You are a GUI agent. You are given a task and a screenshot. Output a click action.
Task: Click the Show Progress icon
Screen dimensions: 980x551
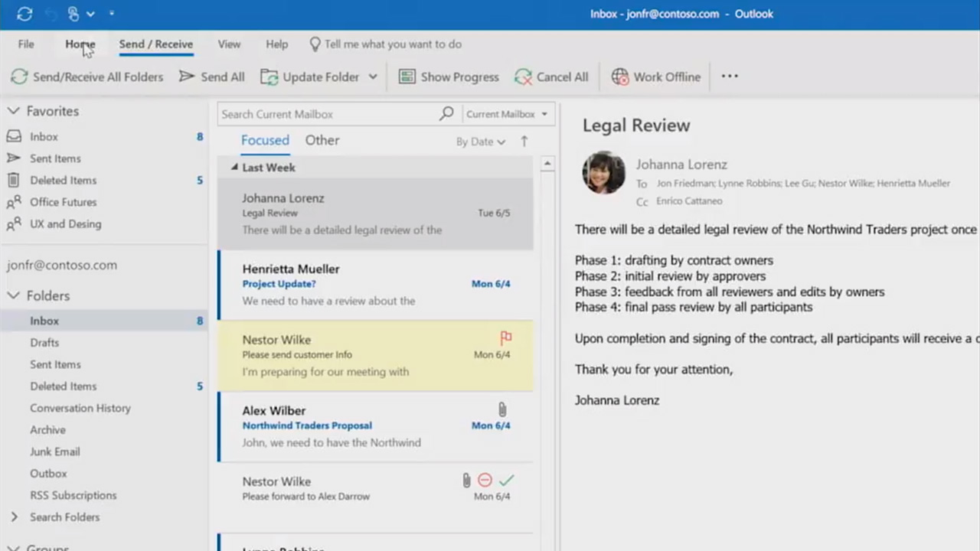407,77
